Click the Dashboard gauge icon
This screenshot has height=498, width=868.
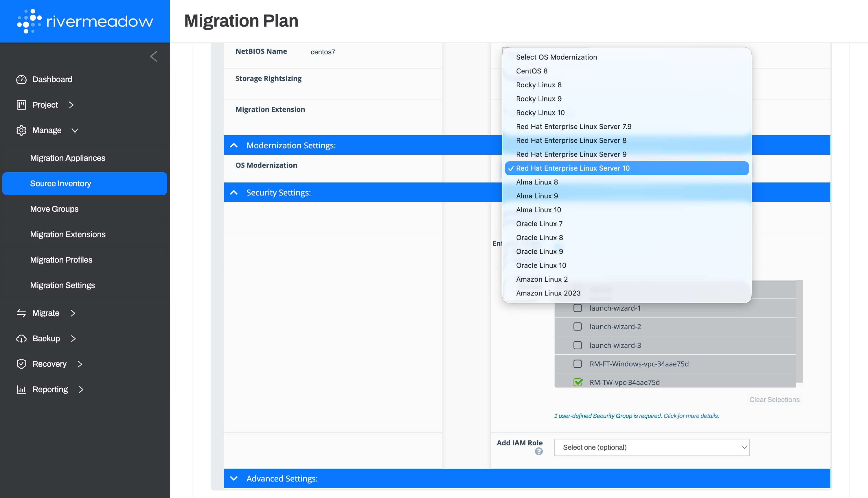(21, 79)
